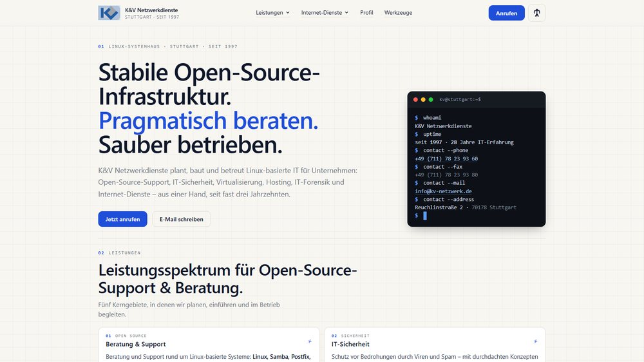Screen dimensions: 644x362
Task: Click the star icon on IT-Sicherheit card
Action: pyautogui.click(x=535, y=341)
